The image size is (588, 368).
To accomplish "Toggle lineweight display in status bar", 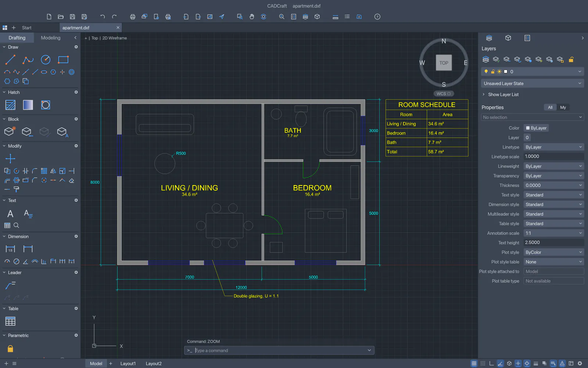I will [x=536, y=364].
